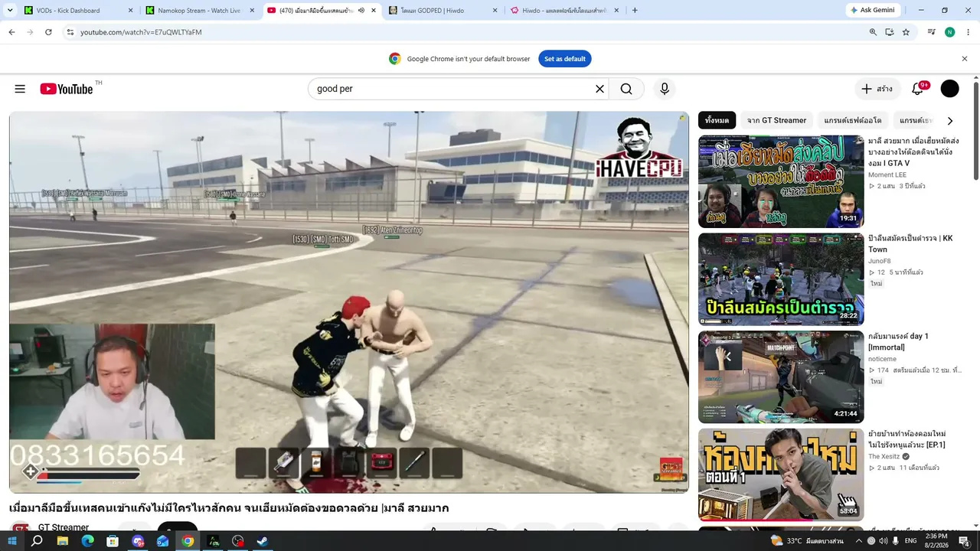Screen dimensions: 980x551
Task: Click the Chrome address bar URL
Action: [x=141, y=32]
